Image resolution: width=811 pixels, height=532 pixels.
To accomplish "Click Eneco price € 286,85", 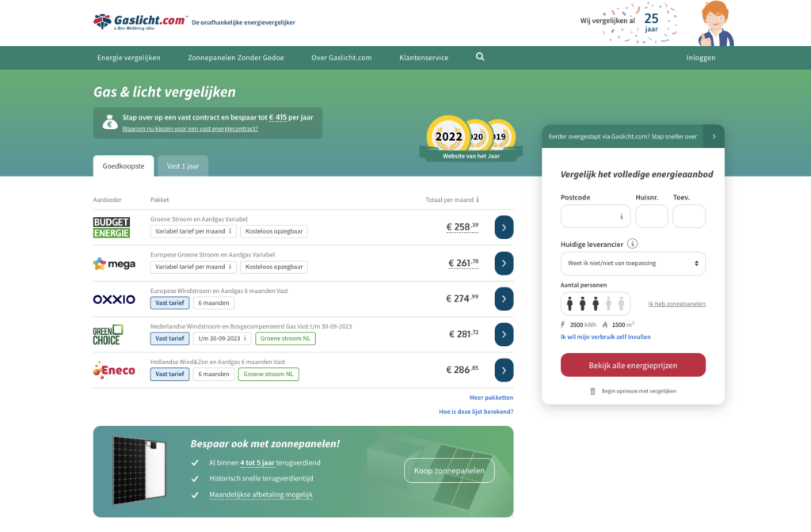I will [463, 370].
